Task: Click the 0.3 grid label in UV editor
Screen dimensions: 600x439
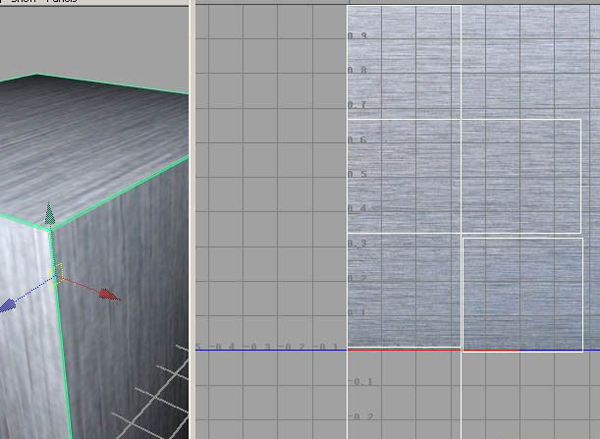Action: 357,243
